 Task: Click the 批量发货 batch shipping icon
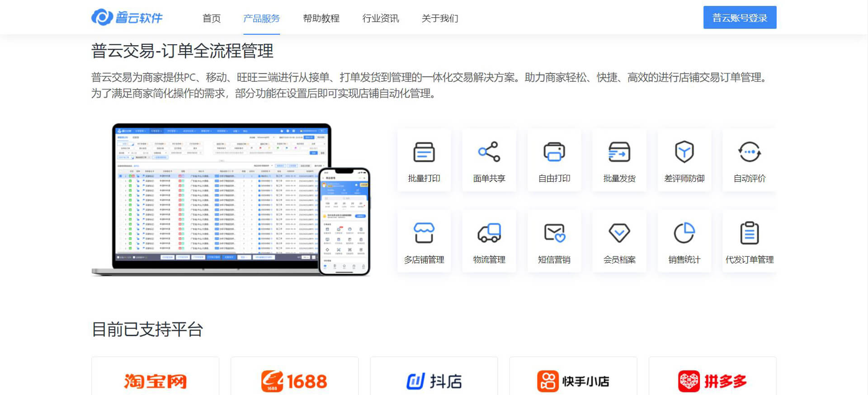tap(619, 152)
